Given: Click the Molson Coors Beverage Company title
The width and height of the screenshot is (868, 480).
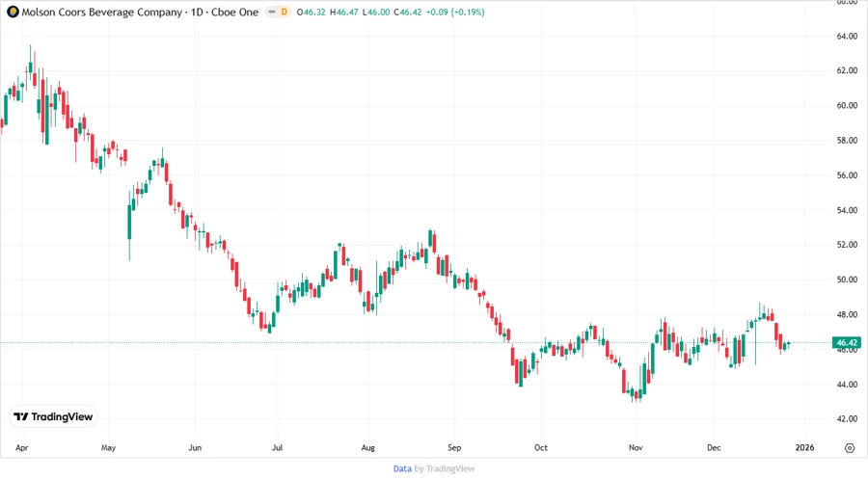Looking at the screenshot, I should point(102,13).
